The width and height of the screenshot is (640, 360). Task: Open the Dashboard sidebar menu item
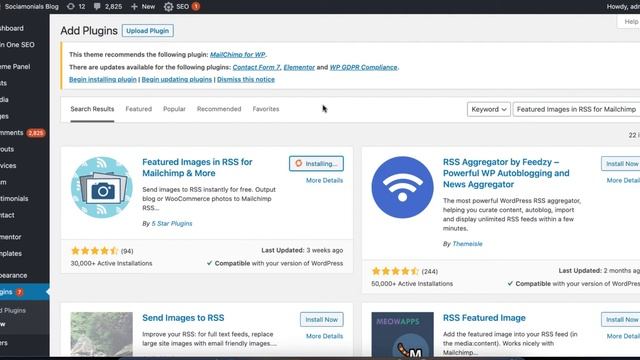coord(12,28)
